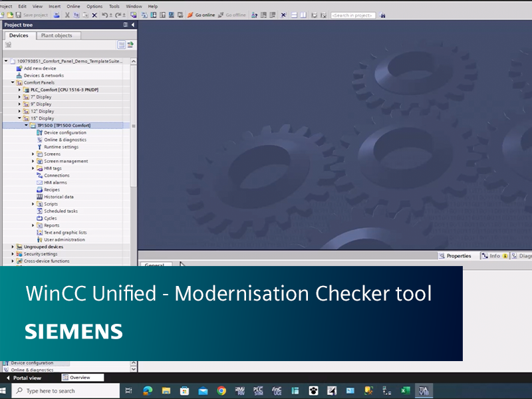
Task: Switch to the Plant objects tab
Action: tap(58, 35)
